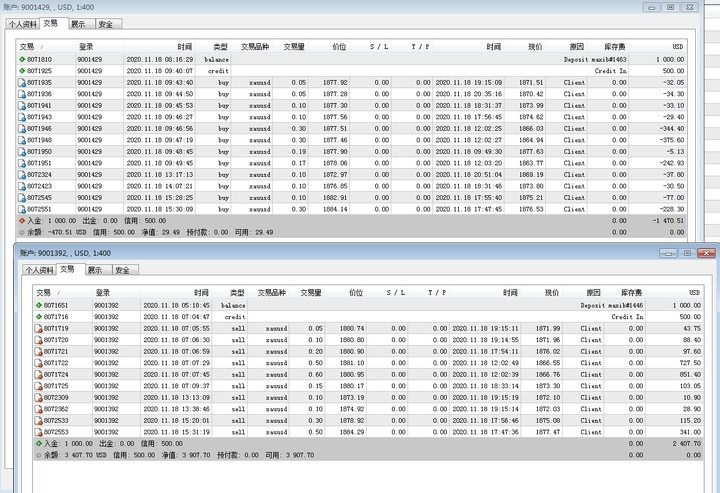Click the order icon beside 8071943
Viewport: 720px width, 493px height.
22,117
